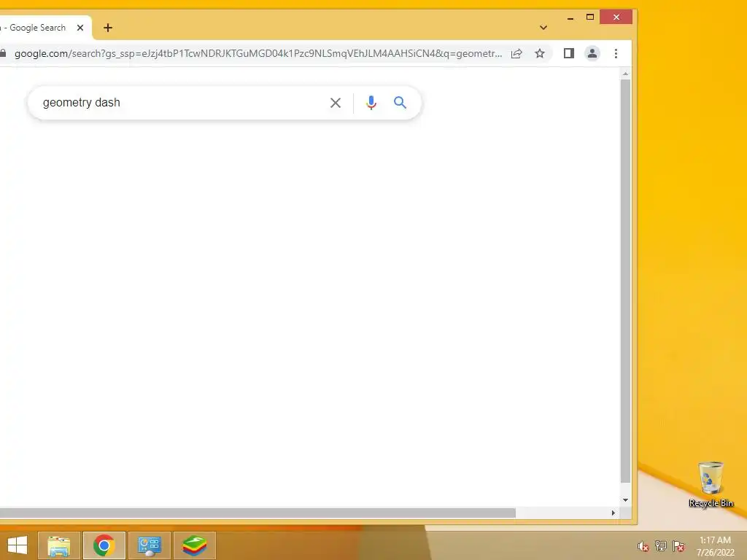Share this page icon in address bar
The width and height of the screenshot is (747, 560).
click(516, 53)
